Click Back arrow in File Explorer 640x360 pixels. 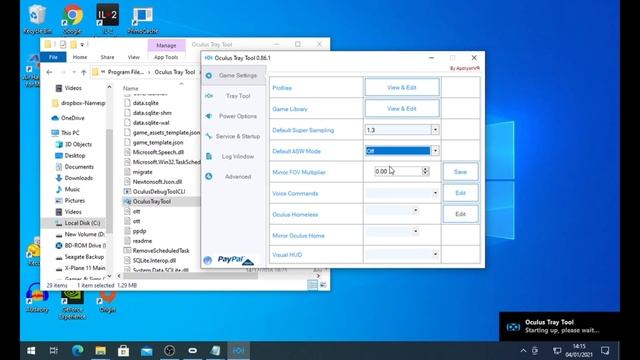pyautogui.click(x=49, y=72)
